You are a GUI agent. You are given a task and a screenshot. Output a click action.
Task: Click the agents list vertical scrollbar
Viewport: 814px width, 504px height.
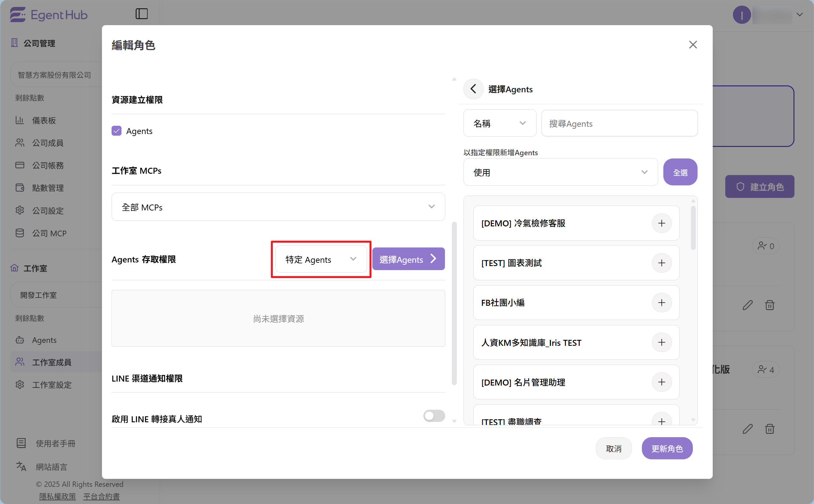[693, 228]
